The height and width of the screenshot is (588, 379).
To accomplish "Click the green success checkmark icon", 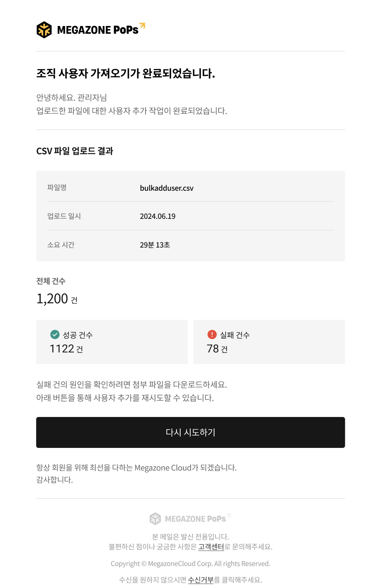I will (55, 335).
